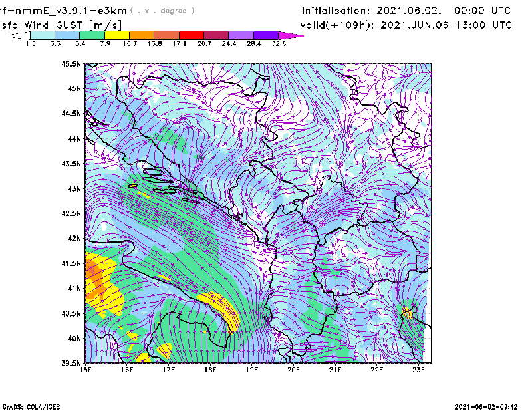Click the 'sfc Wind GUST [m/s]' title
The image size is (532, 411).
pyautogui.click(x=61, y=25)
